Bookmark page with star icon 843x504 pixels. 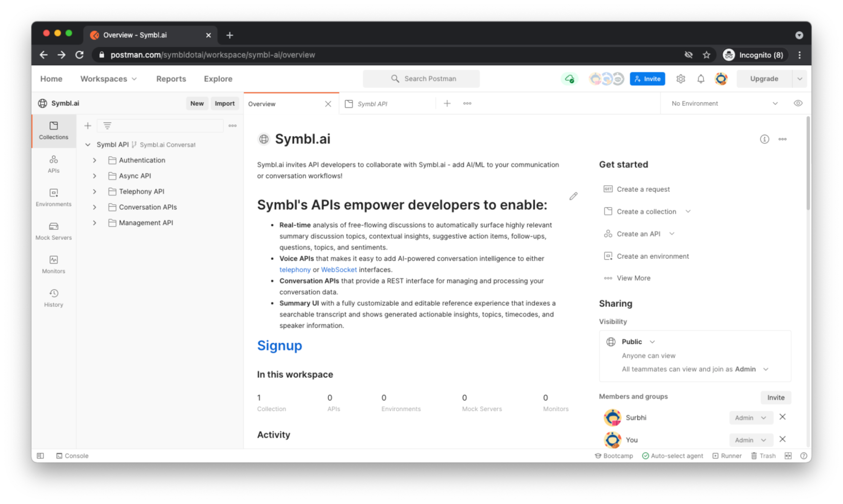(706, 55)
